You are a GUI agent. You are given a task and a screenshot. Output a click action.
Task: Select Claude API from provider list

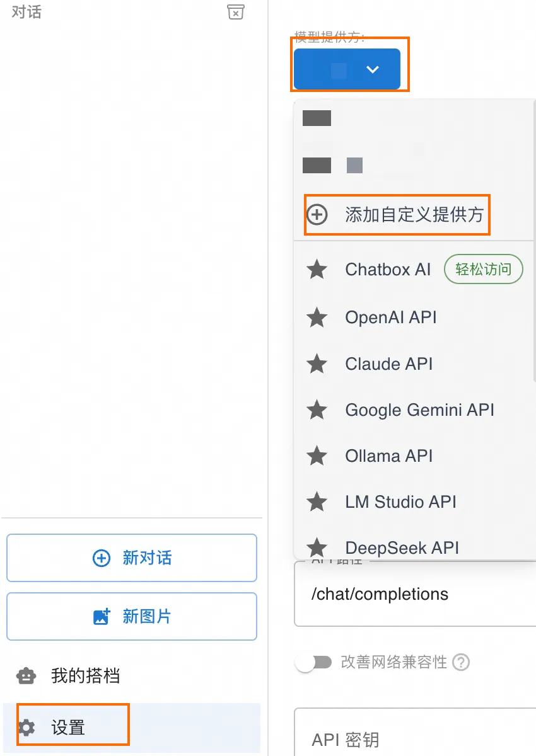click(388, 364)
